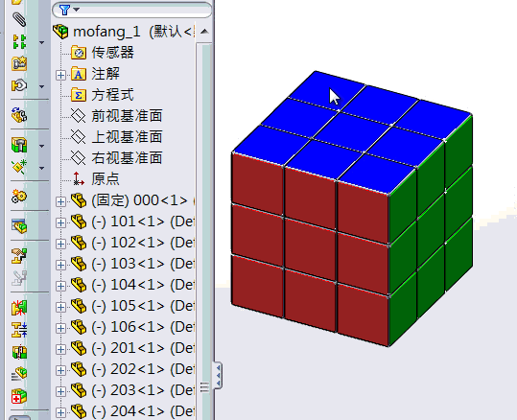Click the part icon beside 202<1>
Image resolution: width=517 pixels, height=420 pixels.
79,369
